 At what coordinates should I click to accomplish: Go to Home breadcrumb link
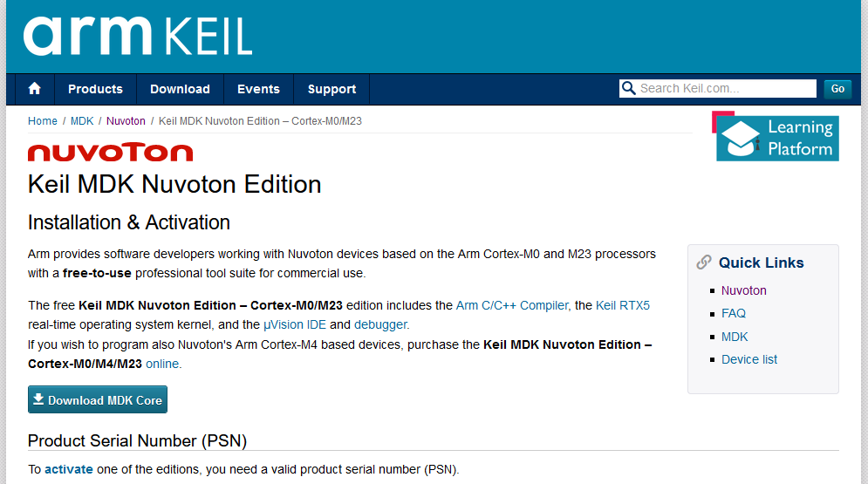coord(43,121)
